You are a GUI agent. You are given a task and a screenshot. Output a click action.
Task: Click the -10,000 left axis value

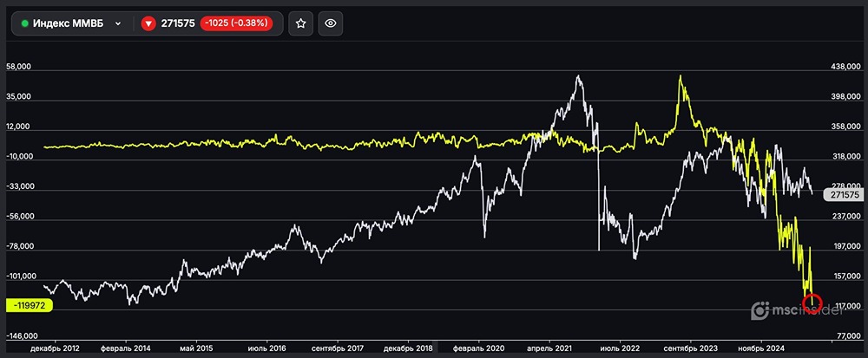pos(19,156)
